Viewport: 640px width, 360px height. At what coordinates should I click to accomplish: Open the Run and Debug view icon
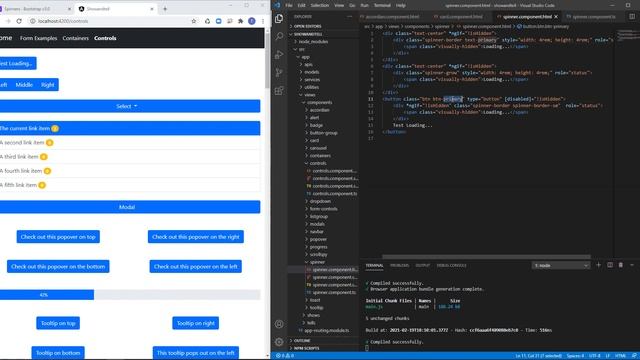coord(279,55)
